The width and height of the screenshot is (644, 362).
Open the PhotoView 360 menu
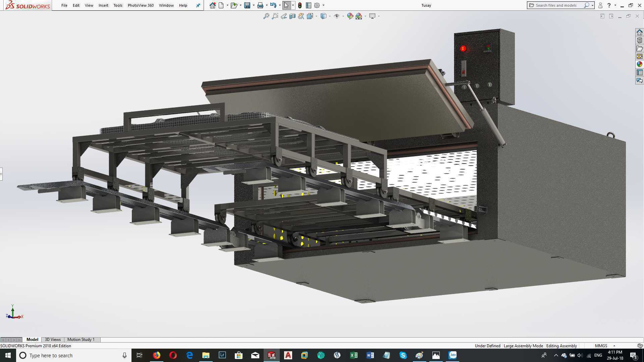pos(141,5)
